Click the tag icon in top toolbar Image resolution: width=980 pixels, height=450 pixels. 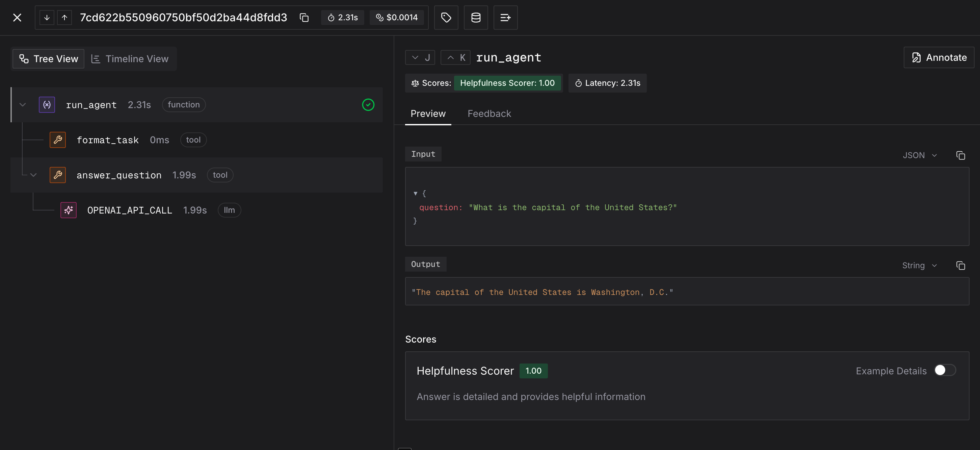pos(446,18)
